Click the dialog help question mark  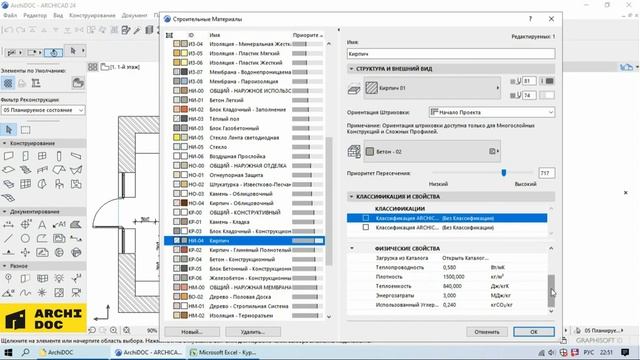(x=530, y=19)
